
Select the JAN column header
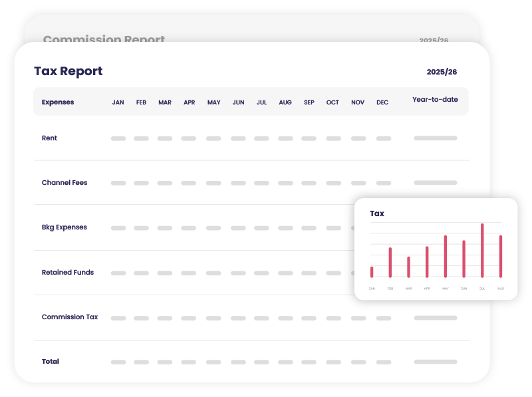(118, 102)
